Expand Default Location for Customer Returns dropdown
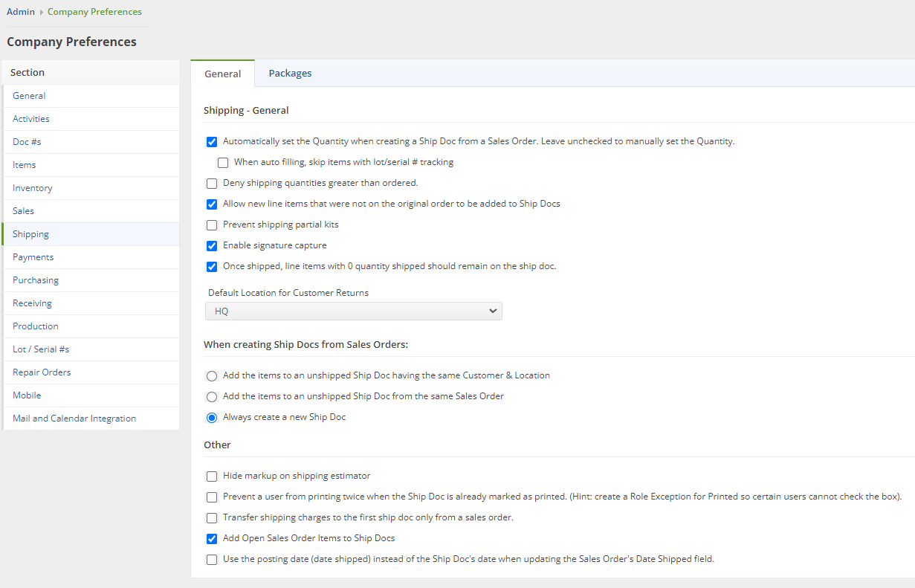The image size is (915, 588). [354, 311]
